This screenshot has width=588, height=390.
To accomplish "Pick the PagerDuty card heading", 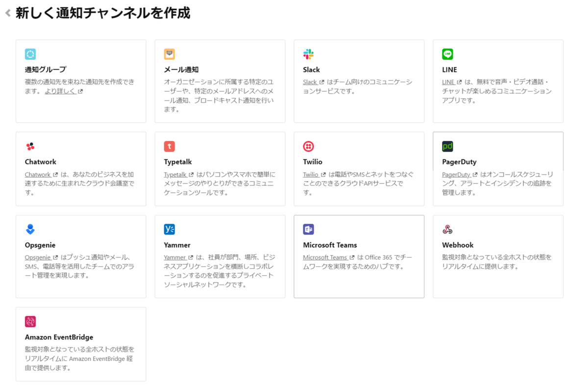I will [x=459, y=162].
